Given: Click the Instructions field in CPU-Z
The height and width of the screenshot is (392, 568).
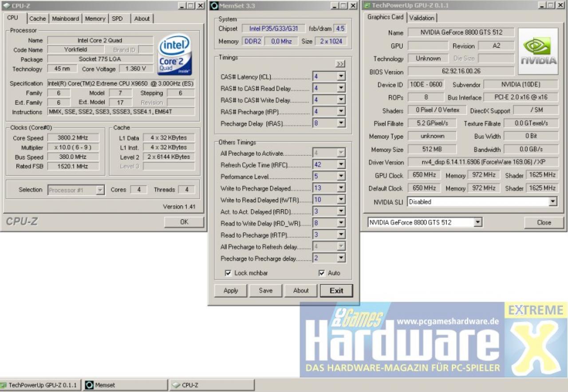Looking at the screenshot, I should pyautogui.click(x=121, y=112).
